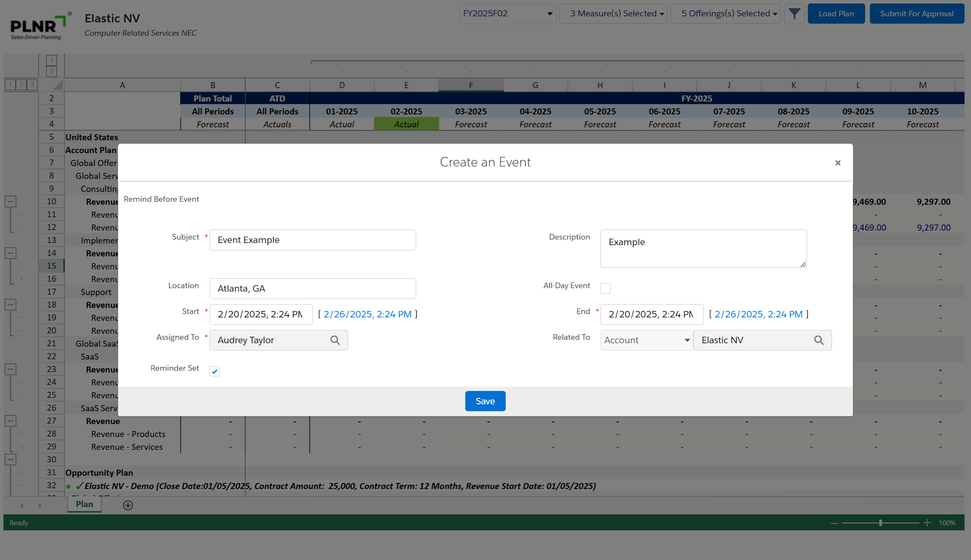Click the add new sheet plus icon
Image resolution: width=971 pixels, height=560 pixels.
pos(128,505)
